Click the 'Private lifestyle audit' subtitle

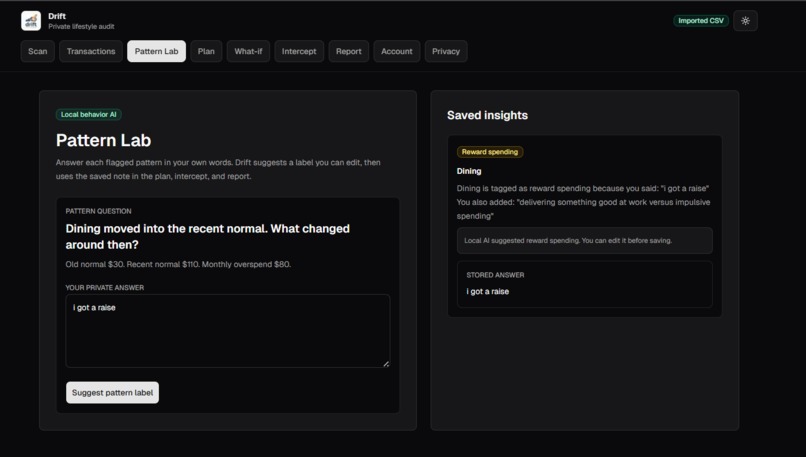[81, 26]
